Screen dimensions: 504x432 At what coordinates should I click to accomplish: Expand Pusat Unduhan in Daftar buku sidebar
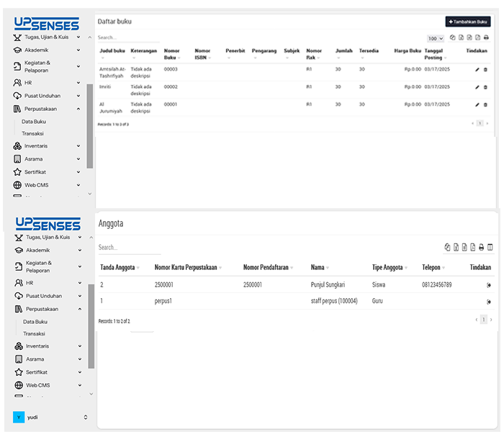coord(78,96)
